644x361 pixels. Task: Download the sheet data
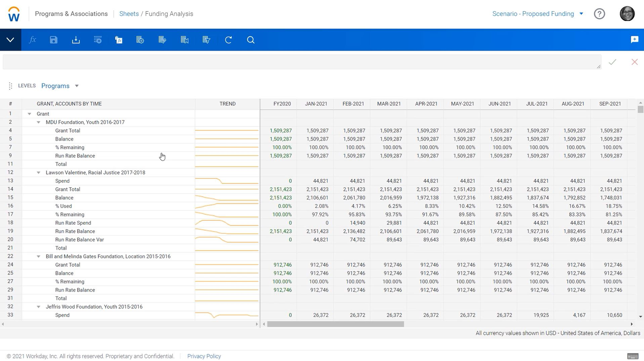[76, 39]
